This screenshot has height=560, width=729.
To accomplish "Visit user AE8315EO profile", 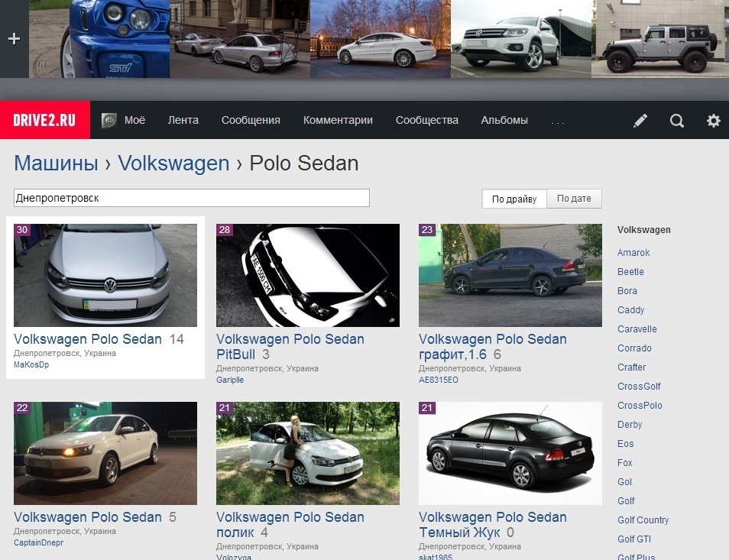I will pos(438,380).
